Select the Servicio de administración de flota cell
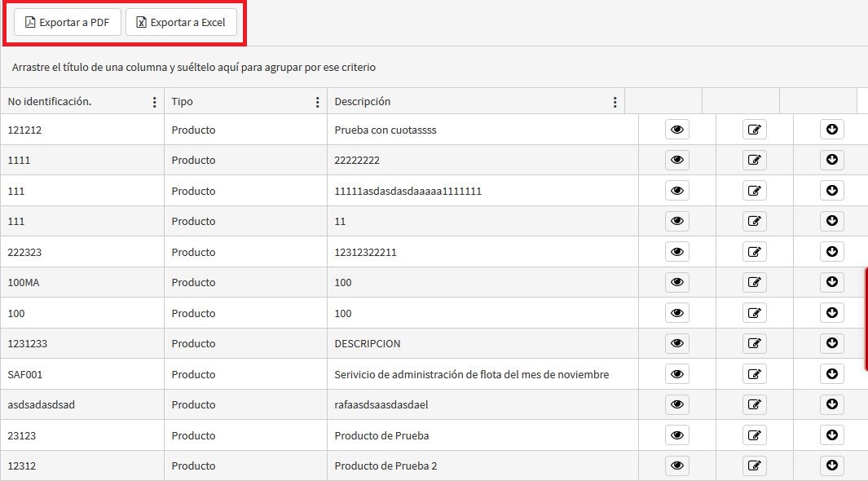 click(x=472, y=375)
